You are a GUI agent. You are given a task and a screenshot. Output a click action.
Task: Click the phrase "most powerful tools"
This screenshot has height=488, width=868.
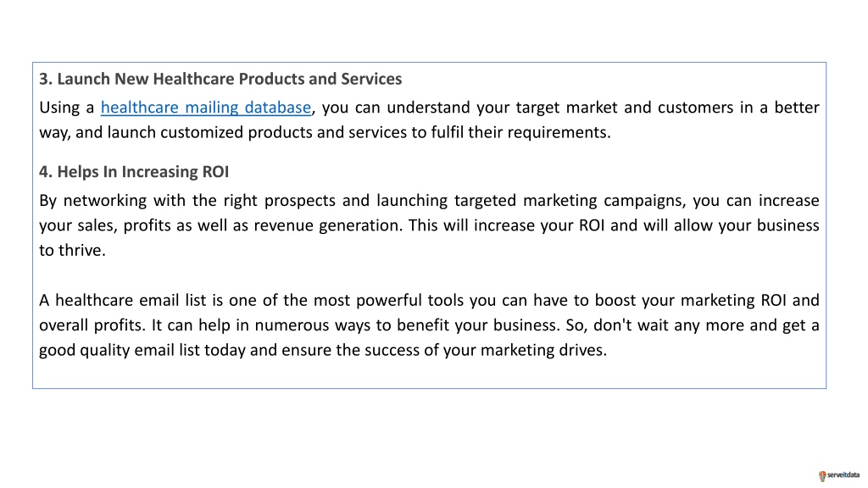pyautogui.click(x=388, y=300)
